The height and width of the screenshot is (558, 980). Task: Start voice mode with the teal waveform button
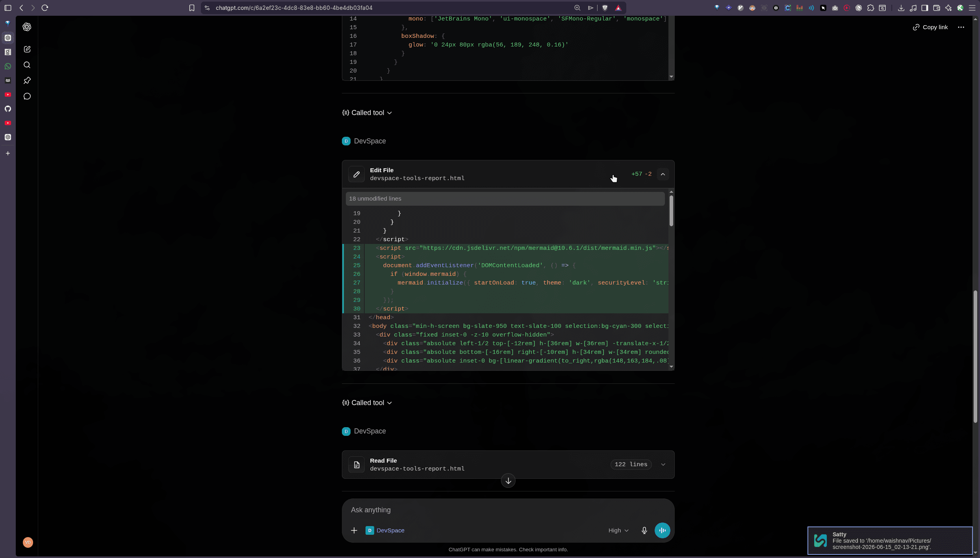(663, 530)
